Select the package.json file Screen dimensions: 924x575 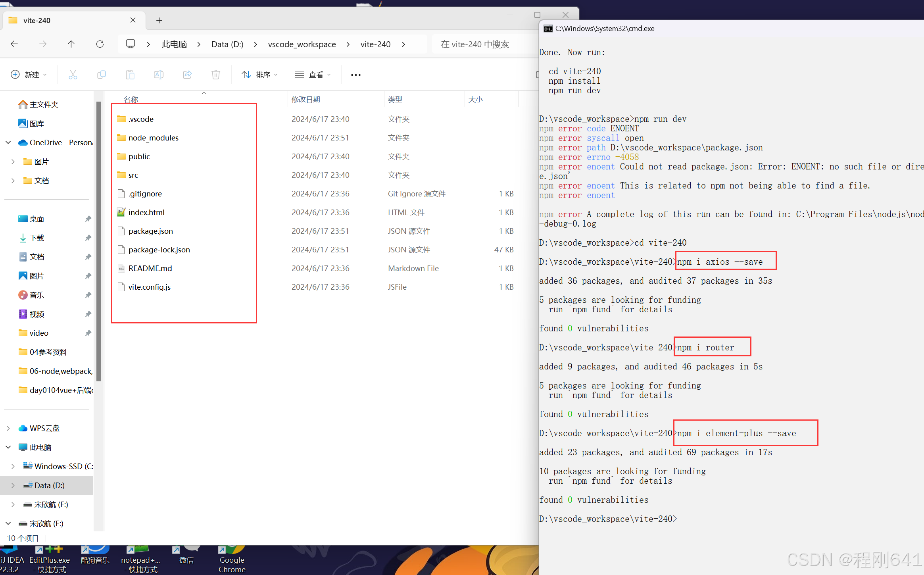(151, 231)
